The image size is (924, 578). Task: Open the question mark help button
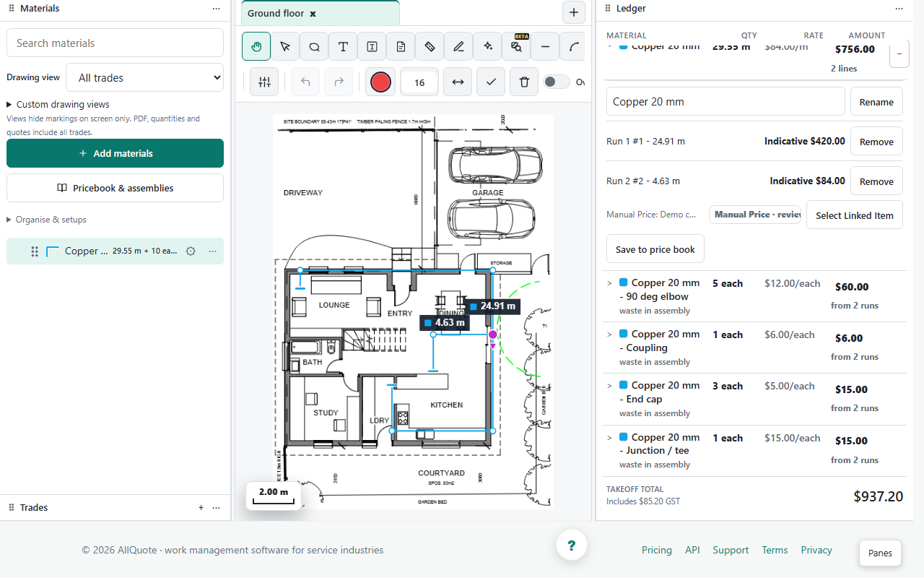[x=571, y=545]
